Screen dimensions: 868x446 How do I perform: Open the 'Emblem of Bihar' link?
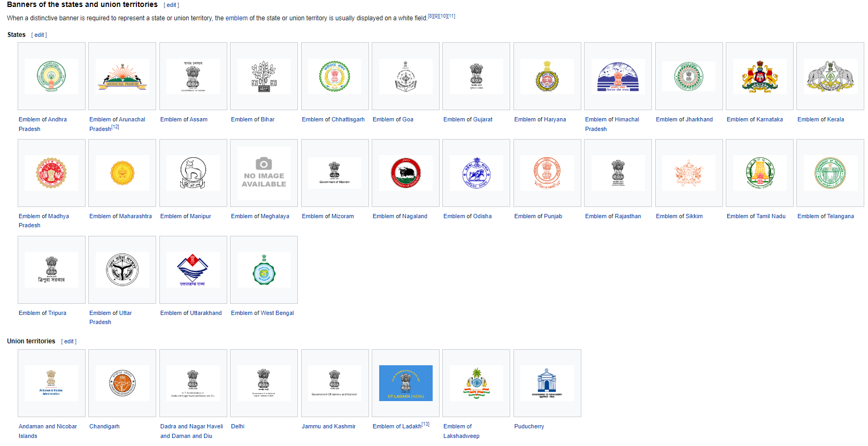click(252, 120)
